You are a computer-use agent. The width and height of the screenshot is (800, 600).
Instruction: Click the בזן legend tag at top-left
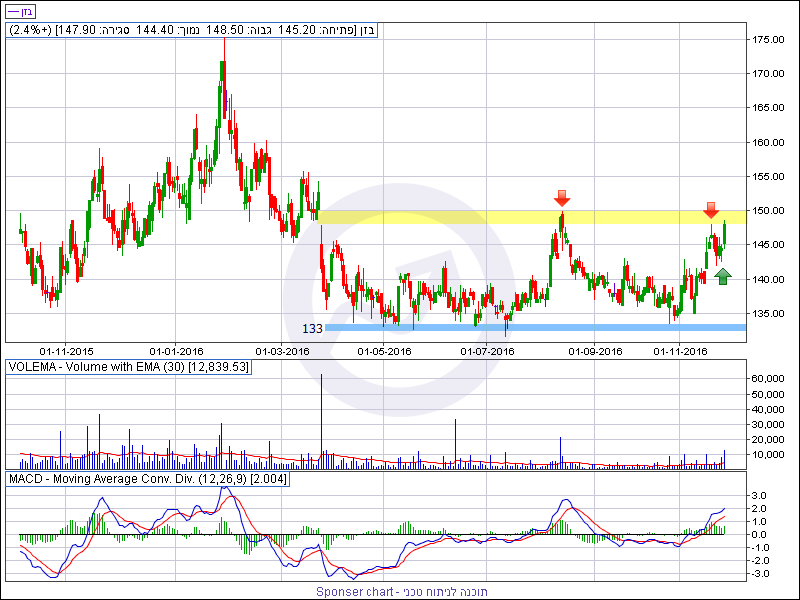point(18,9)
